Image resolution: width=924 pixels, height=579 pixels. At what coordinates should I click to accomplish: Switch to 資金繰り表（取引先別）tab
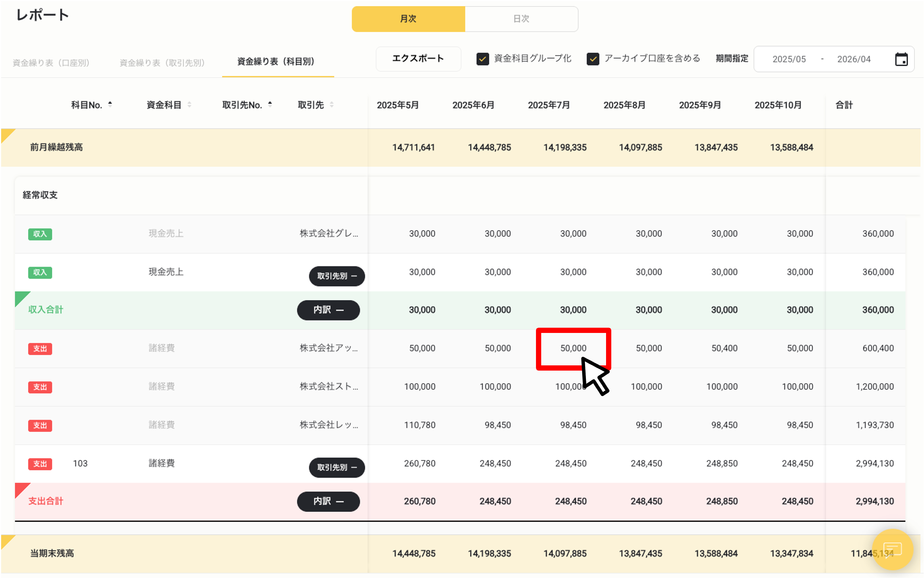[x=162, y=62]
